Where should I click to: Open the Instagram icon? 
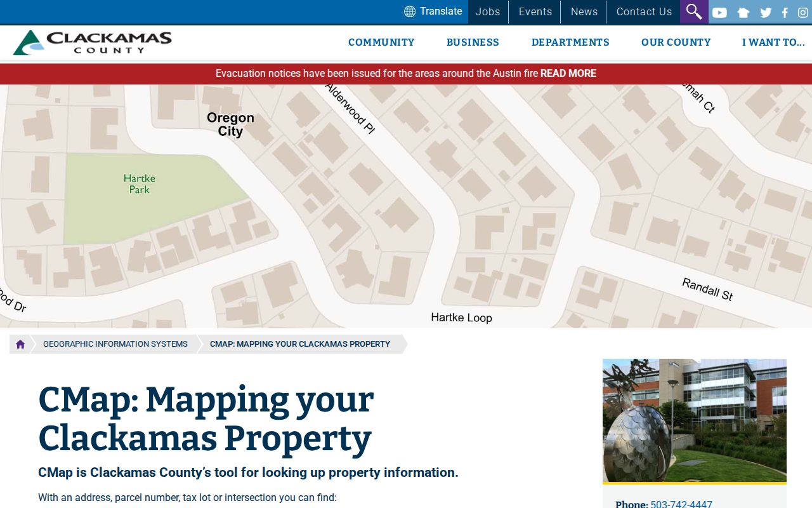[x=802, y=12]
